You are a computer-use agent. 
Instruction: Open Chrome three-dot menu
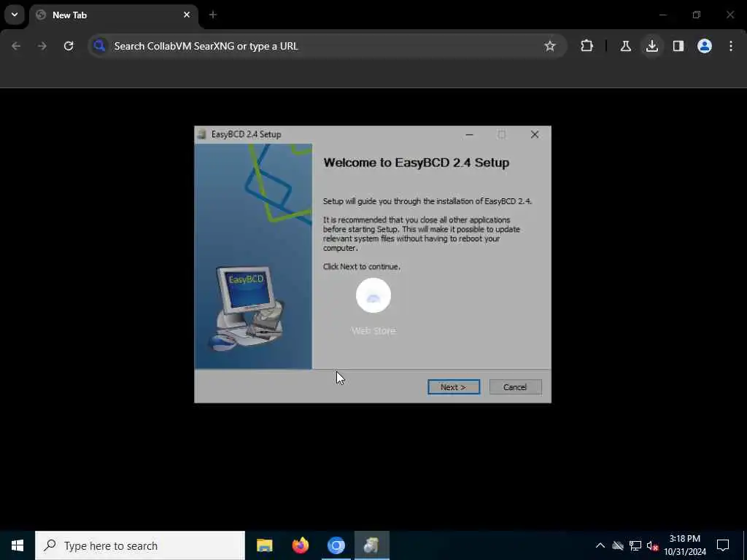pos(731,46)
